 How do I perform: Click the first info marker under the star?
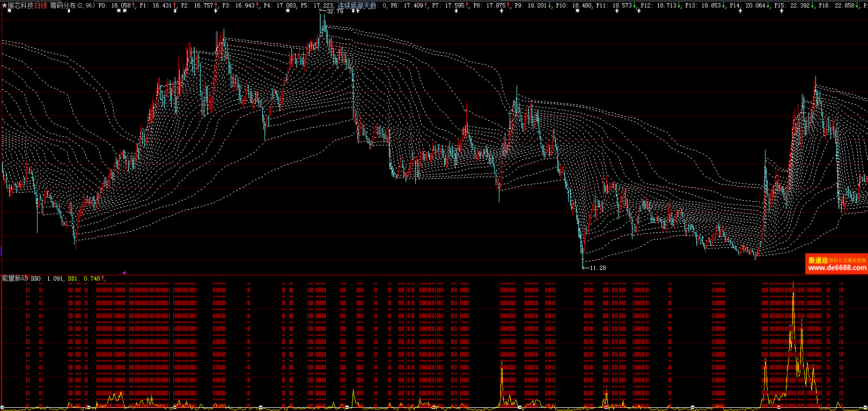[9, 11]
